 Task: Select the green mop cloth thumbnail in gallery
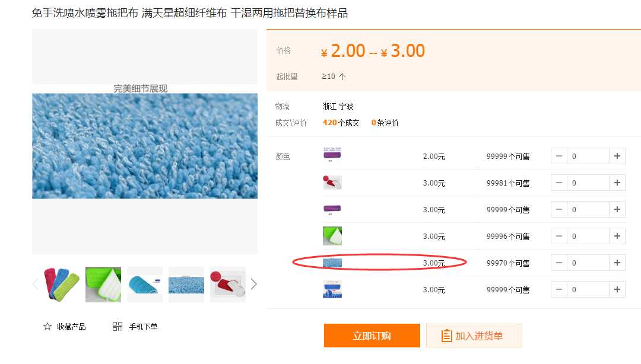point(103,285)
